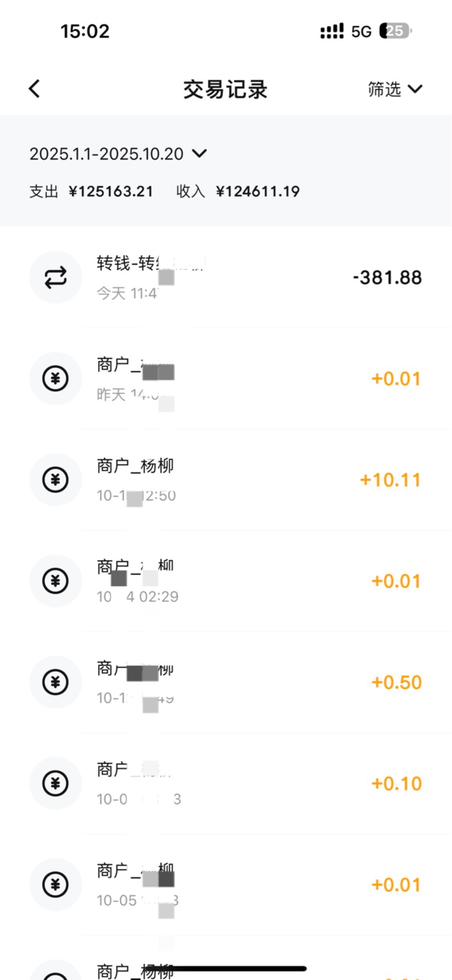Screen dimensions: 452x980
Task: Tap the 交易记录 page title
Action: (225, 89)
